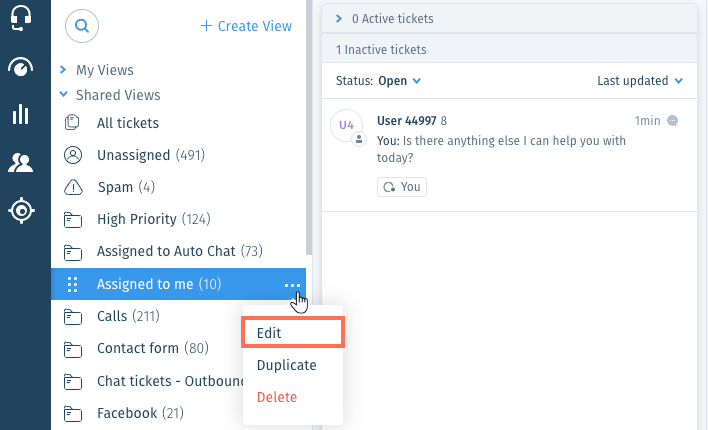Click the three-dot menu on Assigned to me
This screenshot has height=430, width=708.
[292, 285]
